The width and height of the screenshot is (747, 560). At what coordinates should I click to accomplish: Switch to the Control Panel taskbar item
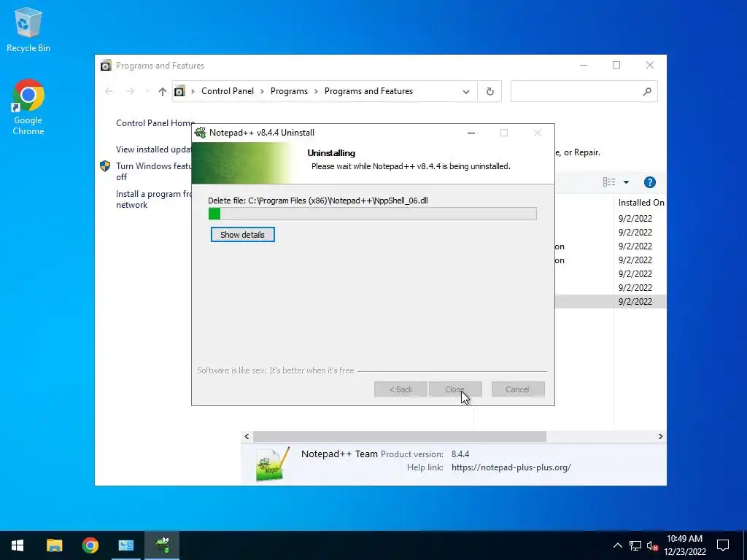click(x=126, y=545)
